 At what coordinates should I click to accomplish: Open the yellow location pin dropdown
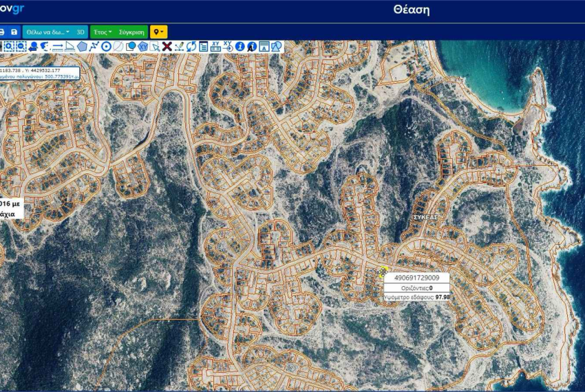158,32
